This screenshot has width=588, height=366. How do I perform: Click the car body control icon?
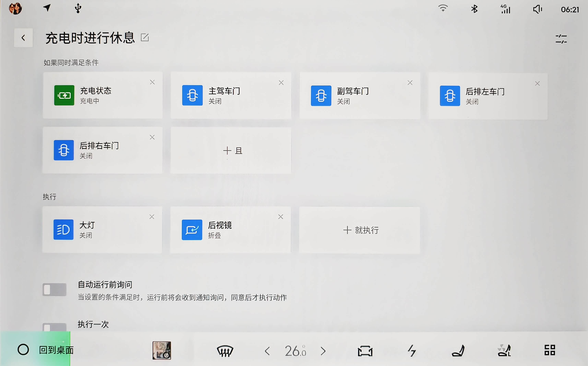365,351
